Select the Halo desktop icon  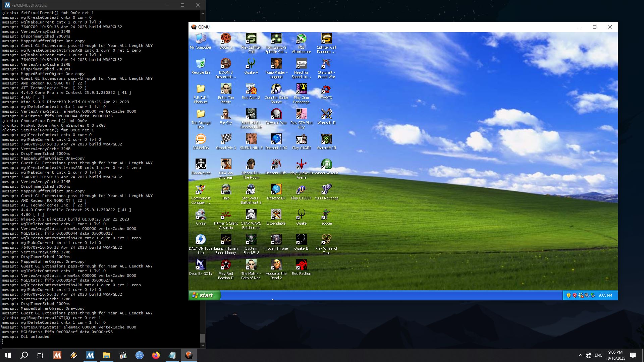(x=226, y=190)
